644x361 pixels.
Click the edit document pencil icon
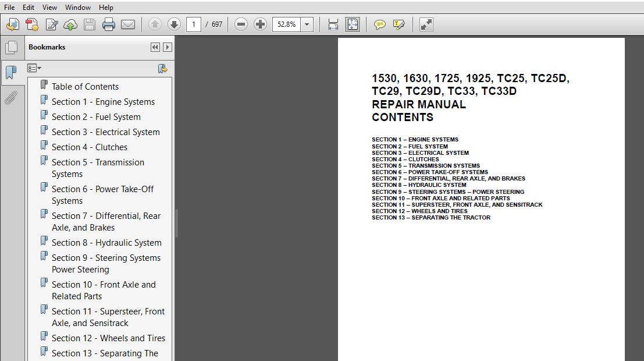51,24
